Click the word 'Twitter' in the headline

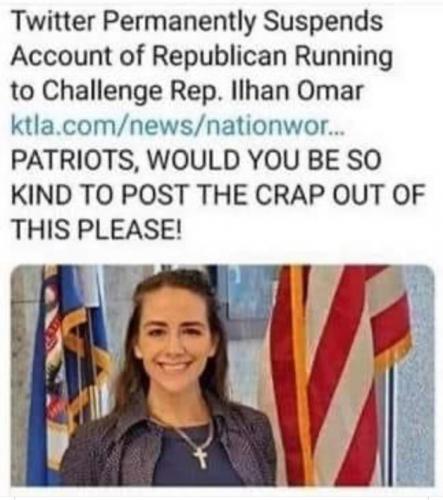[x=53, y=22]
